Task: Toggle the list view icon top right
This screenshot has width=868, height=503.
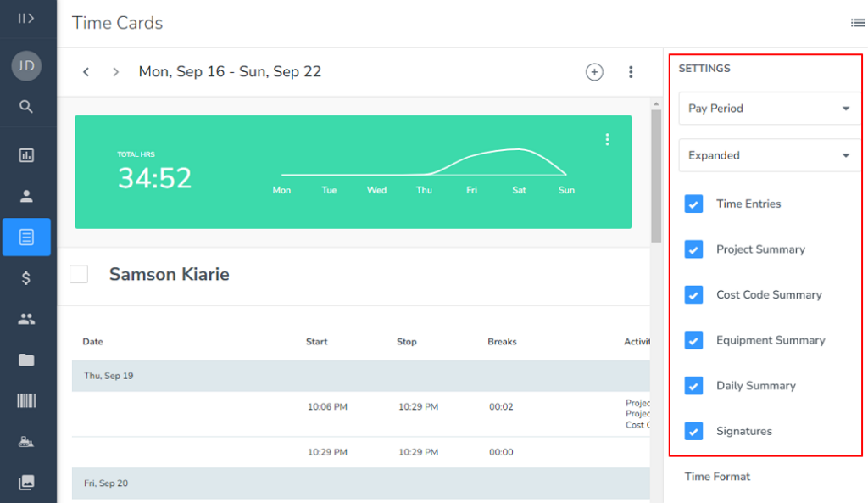Action: 857,23
